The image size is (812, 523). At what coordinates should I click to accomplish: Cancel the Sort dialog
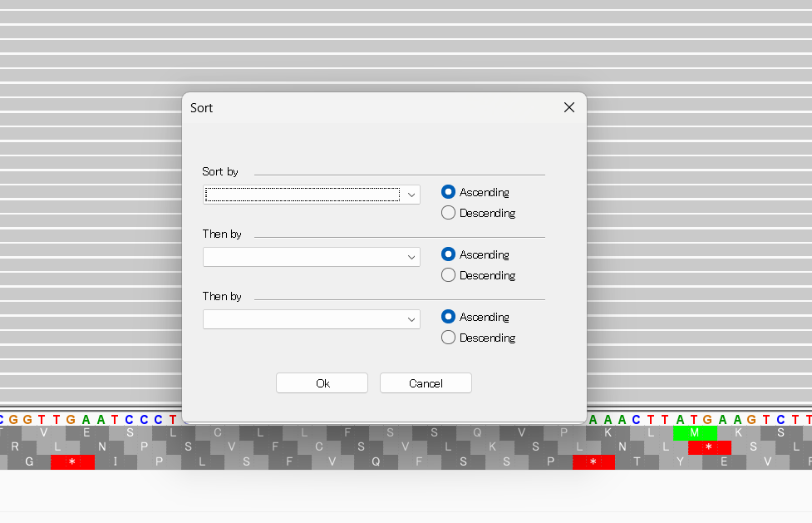426,382
